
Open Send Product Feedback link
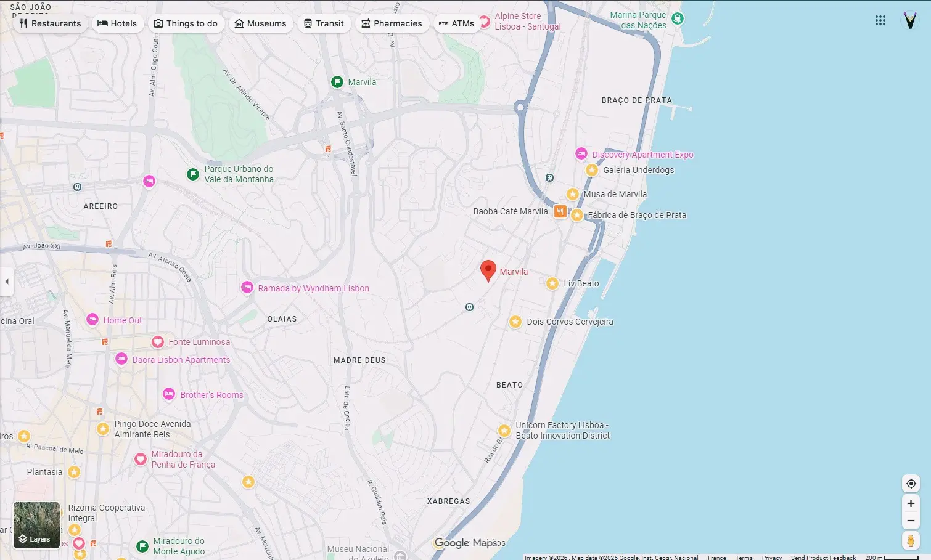click(823, 557)
